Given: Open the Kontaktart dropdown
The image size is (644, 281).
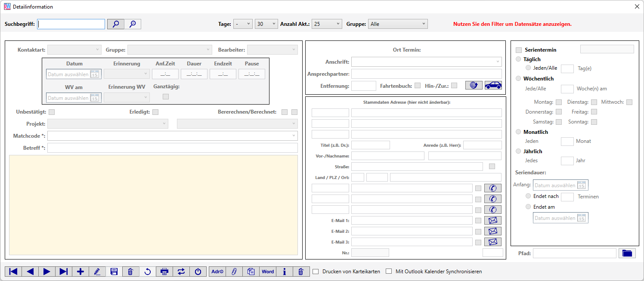Looking at the screenshot, I should 74,50.
